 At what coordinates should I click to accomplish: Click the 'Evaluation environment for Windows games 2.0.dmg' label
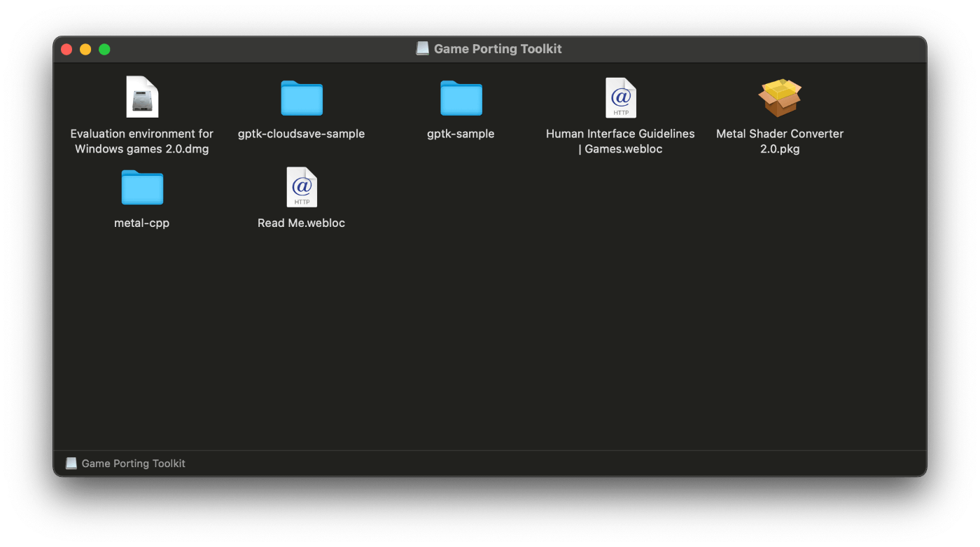pyautogui.click(x=142, y=141)
